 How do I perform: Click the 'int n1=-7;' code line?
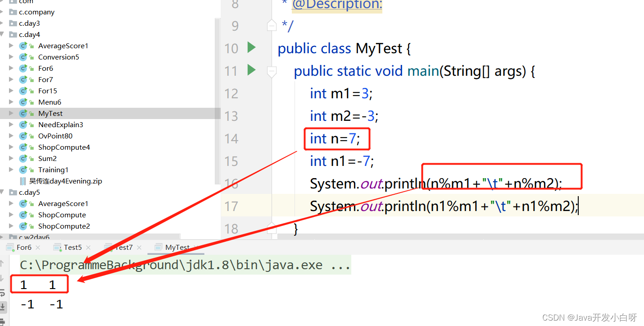[342, 161]
